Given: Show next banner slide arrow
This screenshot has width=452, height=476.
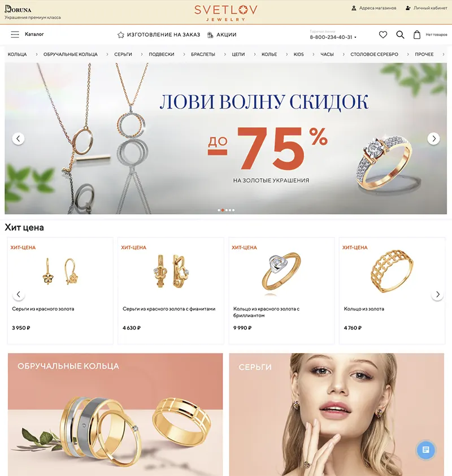Looking at the screenshot, I should pyautogui.click(x=433, y=139).
